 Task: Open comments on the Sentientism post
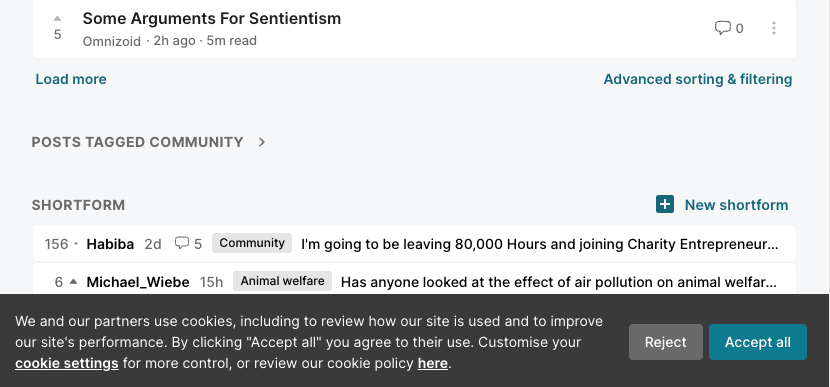(x=729, y=28)
